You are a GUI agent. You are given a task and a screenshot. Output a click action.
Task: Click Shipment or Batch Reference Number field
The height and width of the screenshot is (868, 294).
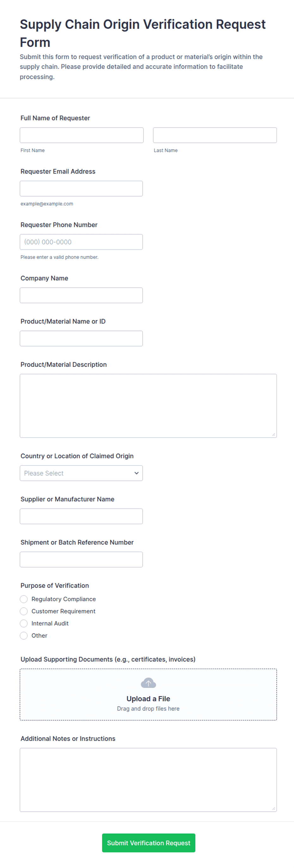[x=81, y=559]
